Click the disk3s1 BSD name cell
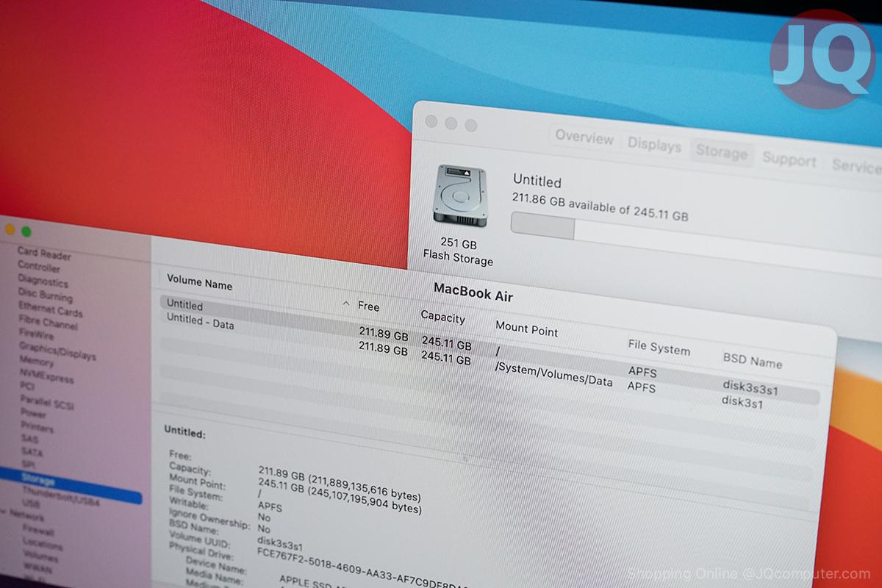 point(742,401)
